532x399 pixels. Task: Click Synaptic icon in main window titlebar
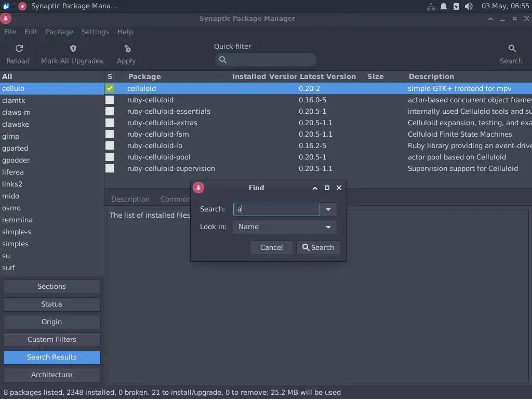[x=6, y=19]
